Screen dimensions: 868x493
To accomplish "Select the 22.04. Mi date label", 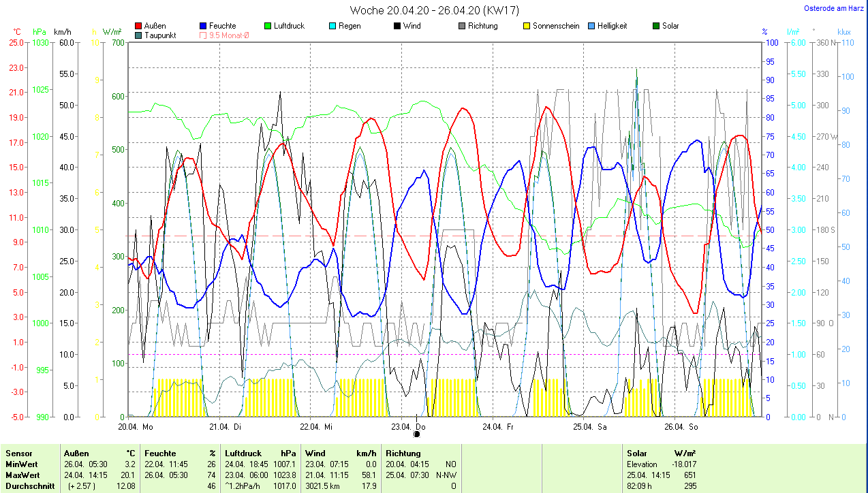I will (x=316, y=427).
